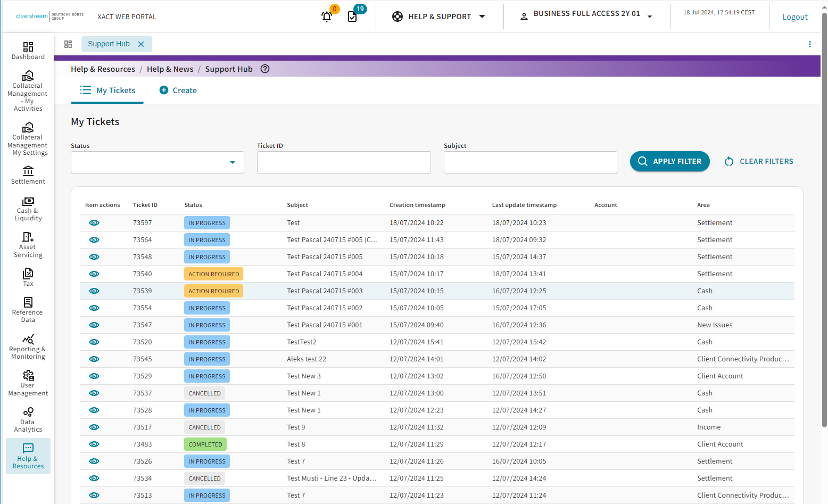Open the help question mark in breadcrumb bar
The image size is (828, 504).
pyautogui.click(x=264, y=69)
